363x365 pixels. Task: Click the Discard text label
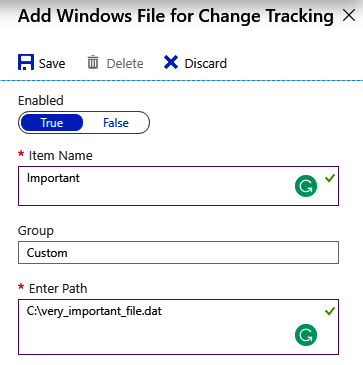click(x=206, y=63)
